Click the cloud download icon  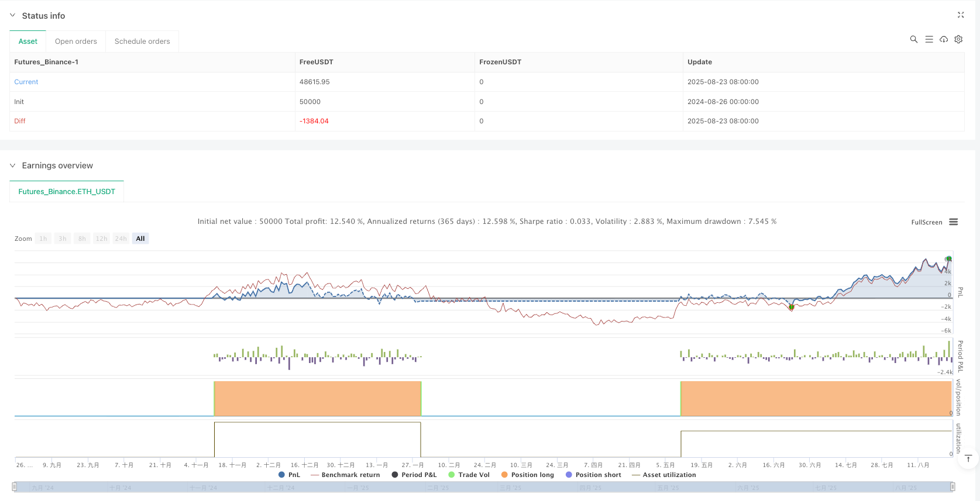944,39
